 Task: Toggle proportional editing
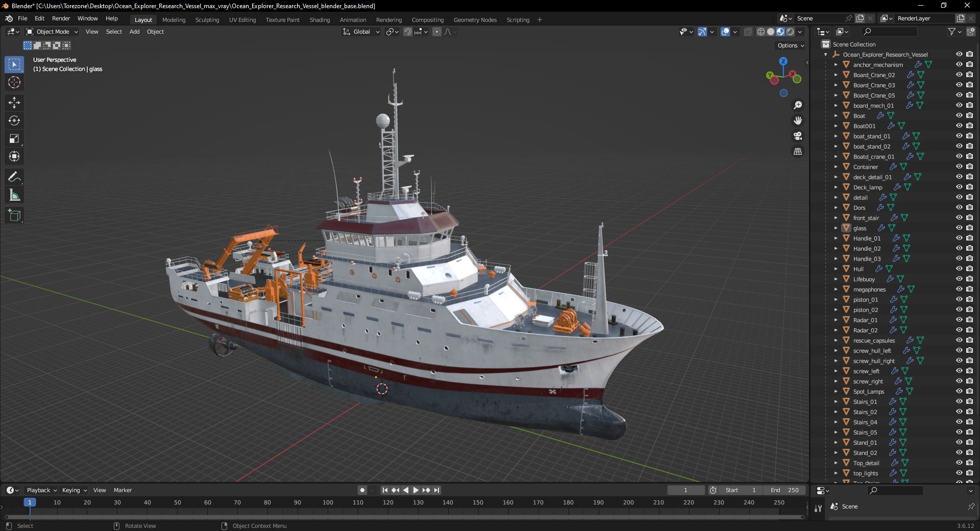(x=437, y=32)
